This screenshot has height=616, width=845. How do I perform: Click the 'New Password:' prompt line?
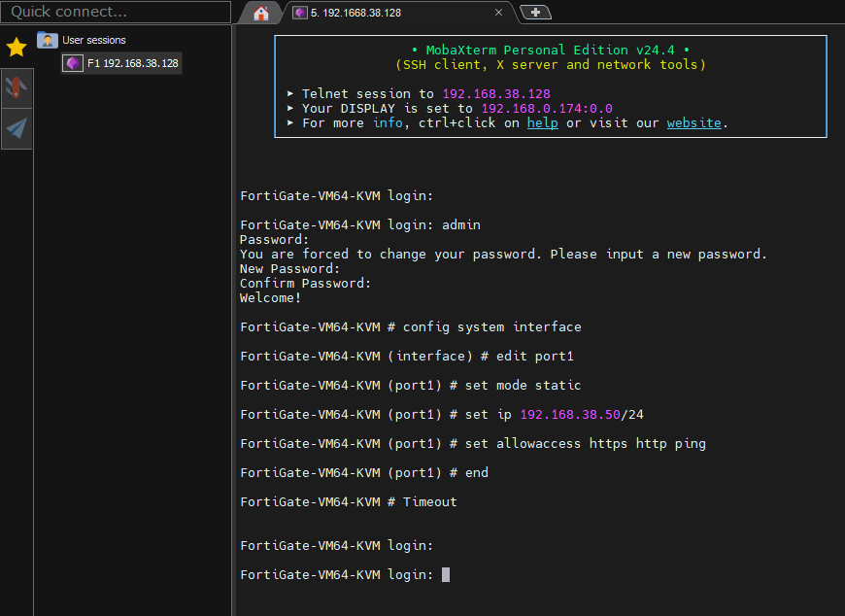point(290,268)
